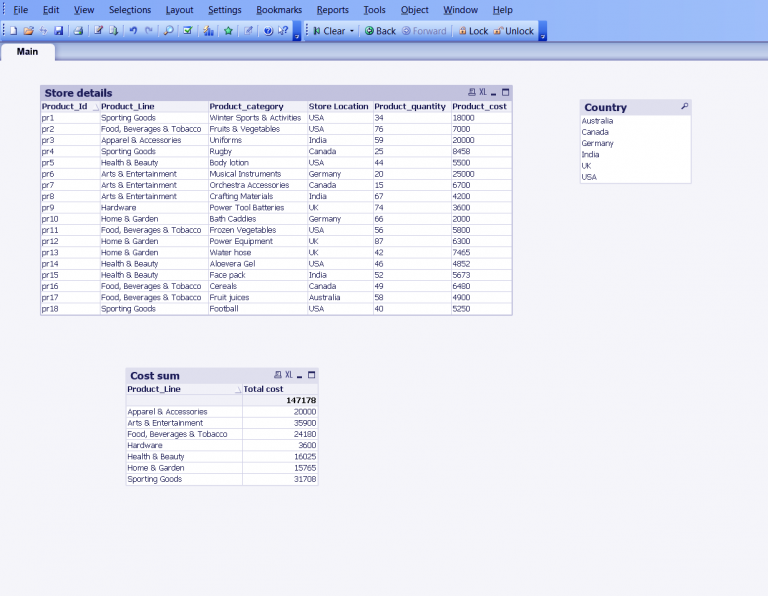The image size is (768, 596).
Task: Click the Redo arrow icon
Action: [149, 31]
